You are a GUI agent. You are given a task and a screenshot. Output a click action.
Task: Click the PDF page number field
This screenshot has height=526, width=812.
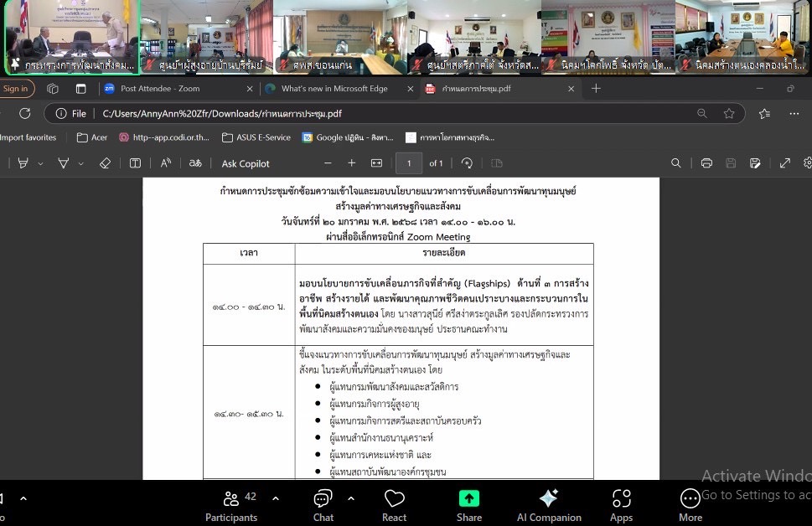click(409, 163)
